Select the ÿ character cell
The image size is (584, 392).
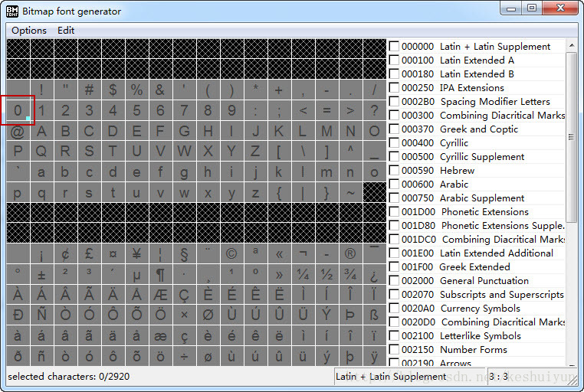[x=374, y=356]
